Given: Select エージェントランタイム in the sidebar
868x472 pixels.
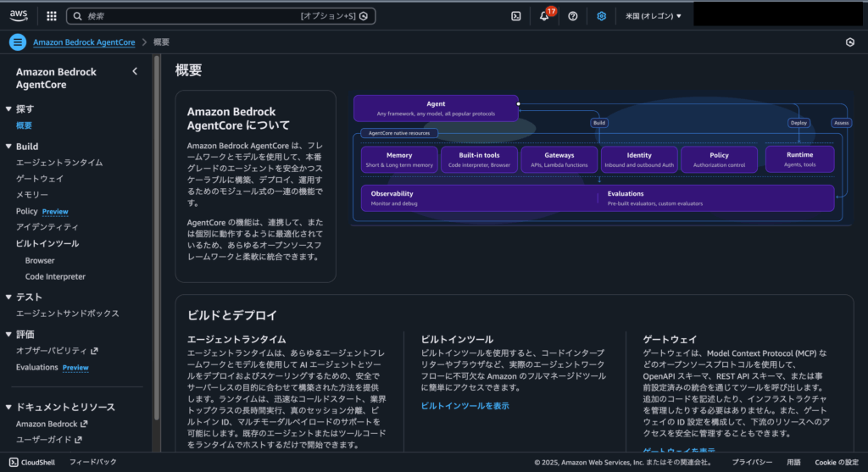Looking at the screenshot, I should click(x=59, y=163).
